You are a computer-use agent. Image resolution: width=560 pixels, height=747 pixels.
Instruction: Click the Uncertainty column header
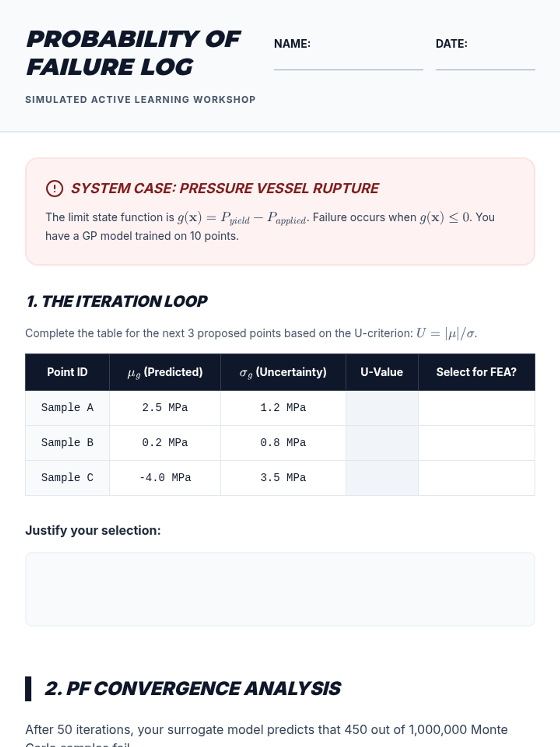coord(283,372)
